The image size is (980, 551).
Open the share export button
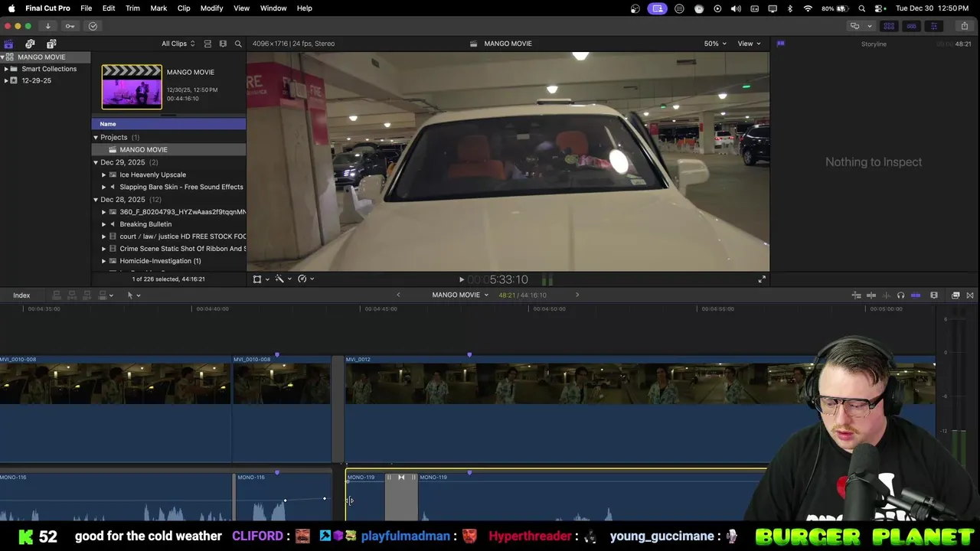tap(964, 26)
